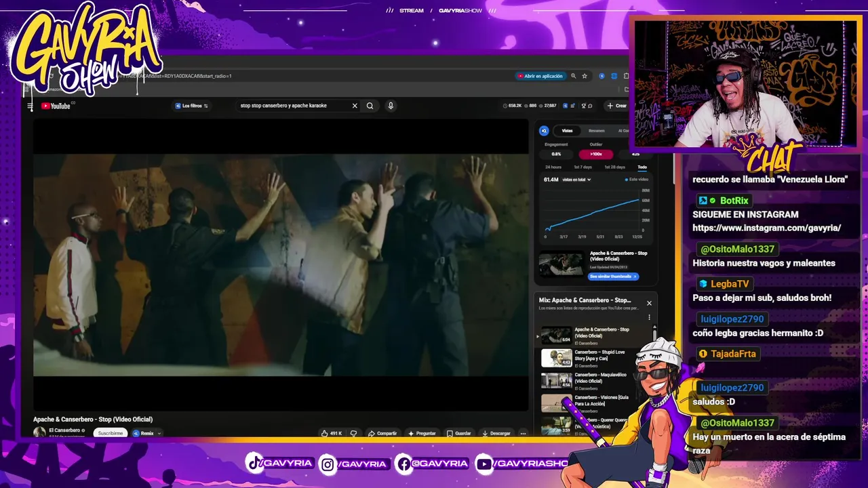Dislike the video with thumbs-down
Screen dimensions: 868x488
pos(353,433)
